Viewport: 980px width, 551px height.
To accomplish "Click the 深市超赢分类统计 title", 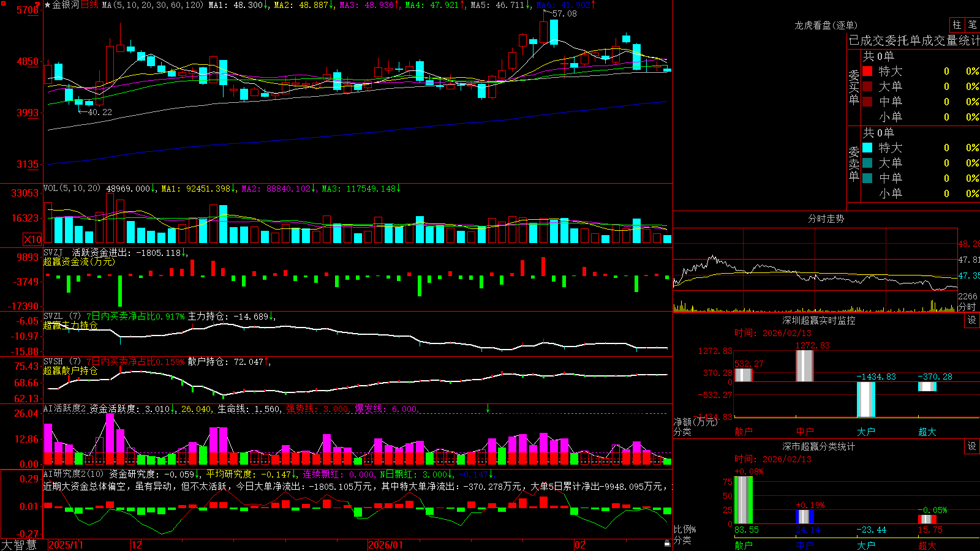I will point(819,446).
